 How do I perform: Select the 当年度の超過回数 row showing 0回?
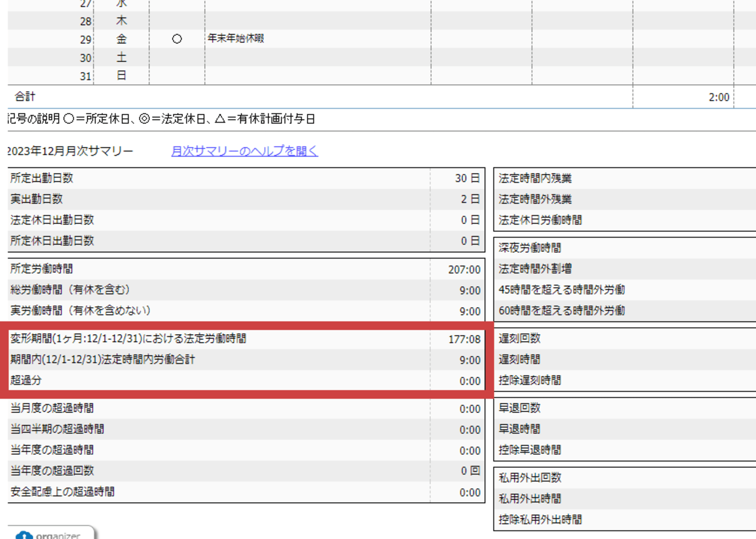[242, 470]
